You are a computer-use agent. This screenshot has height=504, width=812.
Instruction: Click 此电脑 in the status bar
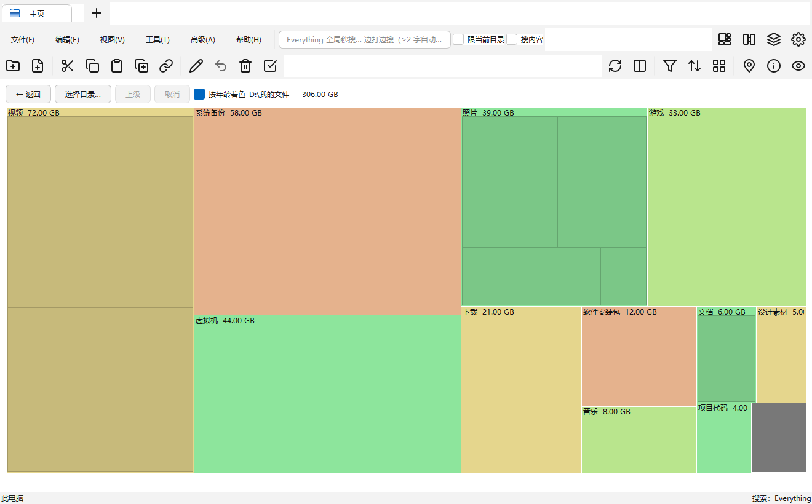coord(12,498)
